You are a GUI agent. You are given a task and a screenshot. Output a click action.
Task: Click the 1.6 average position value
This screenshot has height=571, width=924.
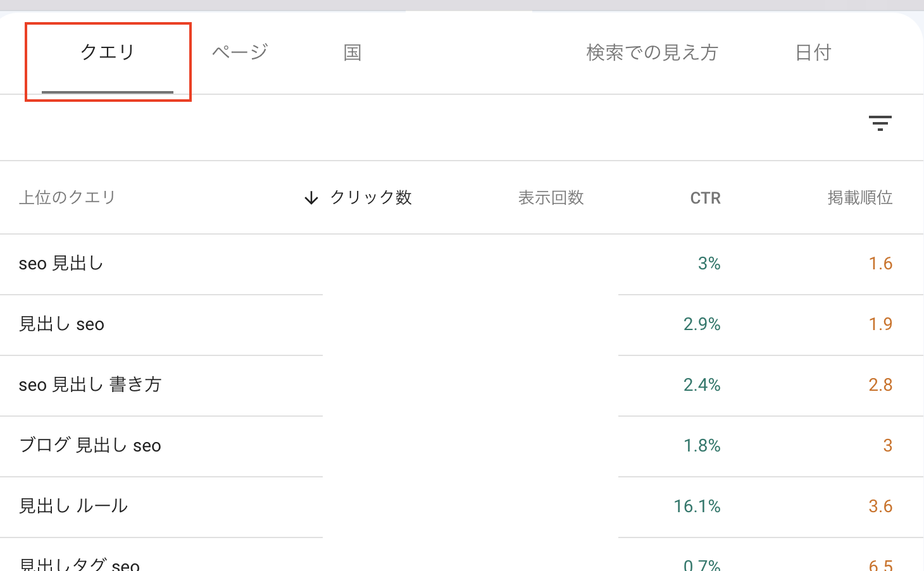880,264
